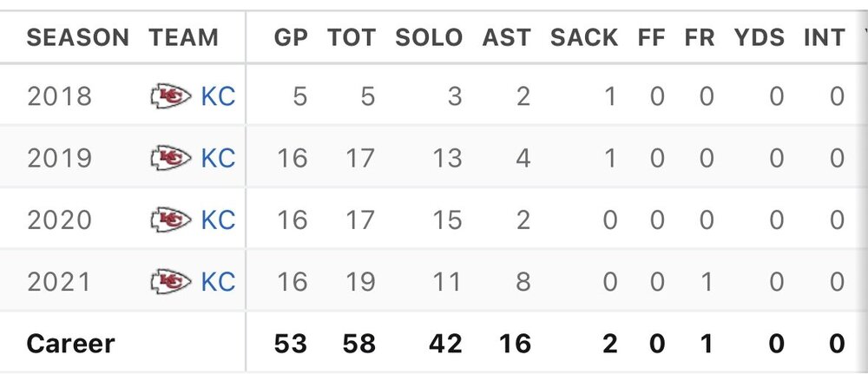Sort by the TOT column header
Viewport: 868px width, 374px height.
click(x=352, y=38)
